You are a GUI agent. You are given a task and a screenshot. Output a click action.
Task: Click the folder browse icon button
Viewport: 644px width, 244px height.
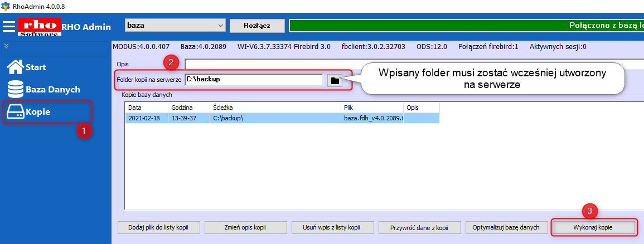335,80
